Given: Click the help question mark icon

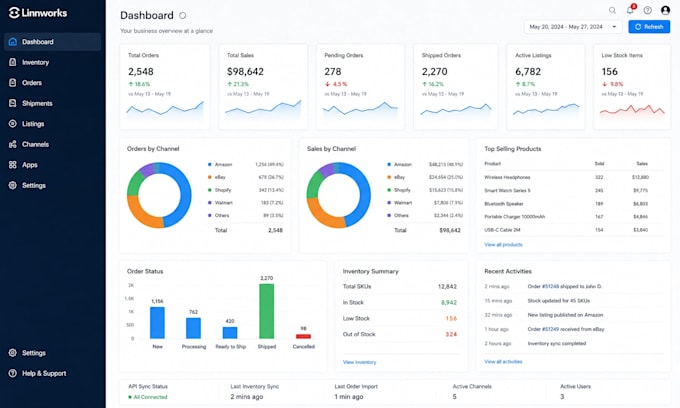Looking at the screenshot, I should (x=647, y=10).
